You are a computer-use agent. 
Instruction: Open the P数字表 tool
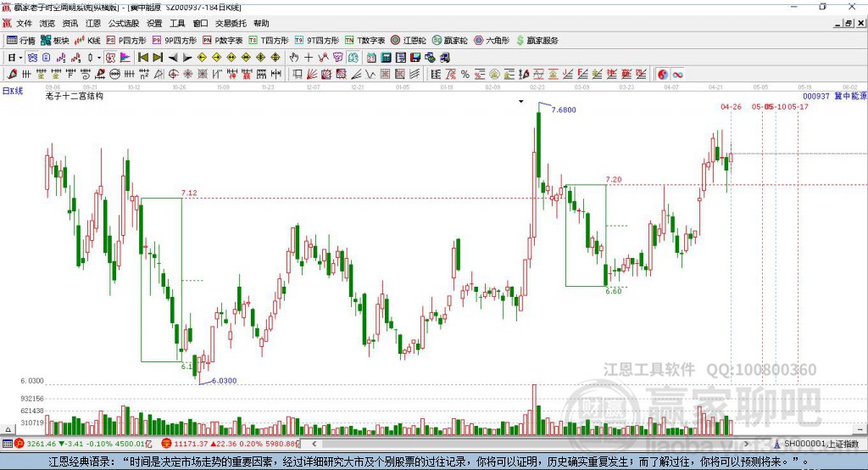(x=223, y=41)
